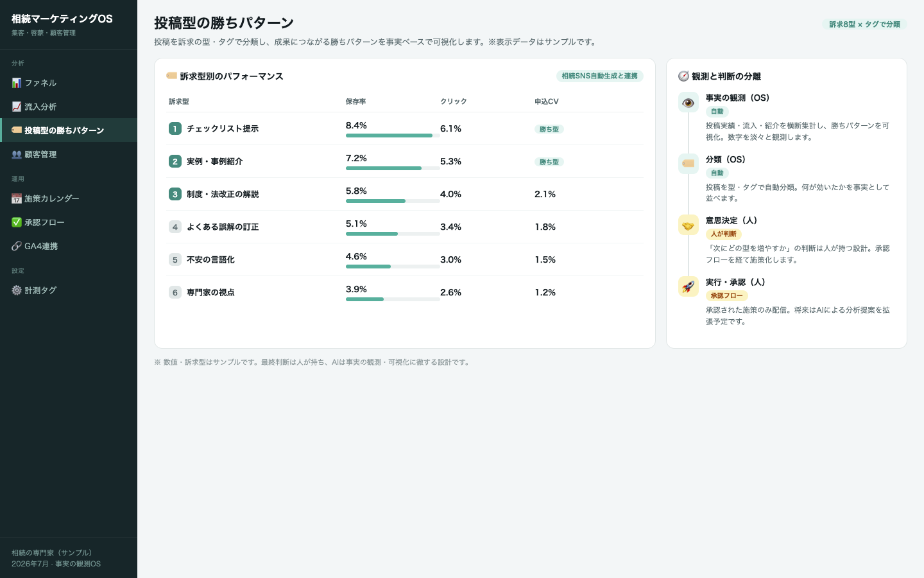The width and height of the screenshot is (924, 578).
Task: Click rank badge 1 for チェックリスト提示
Action: [175, 128]
